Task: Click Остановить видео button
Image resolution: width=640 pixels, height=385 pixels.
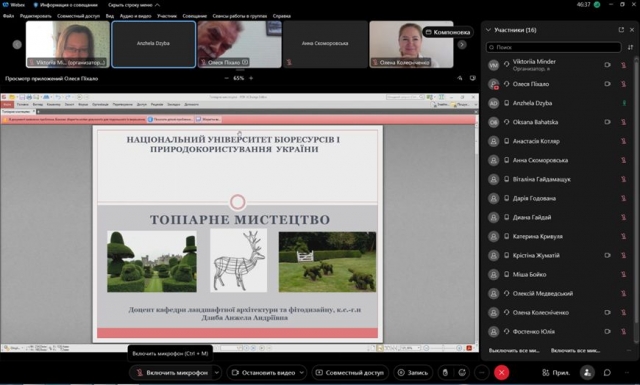Action: tap(263, 372)
